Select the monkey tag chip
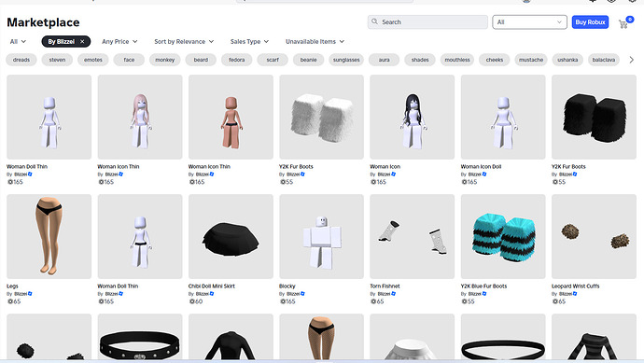Image resolution: width=644 pixels, height=363 pixels. point(164,60)
